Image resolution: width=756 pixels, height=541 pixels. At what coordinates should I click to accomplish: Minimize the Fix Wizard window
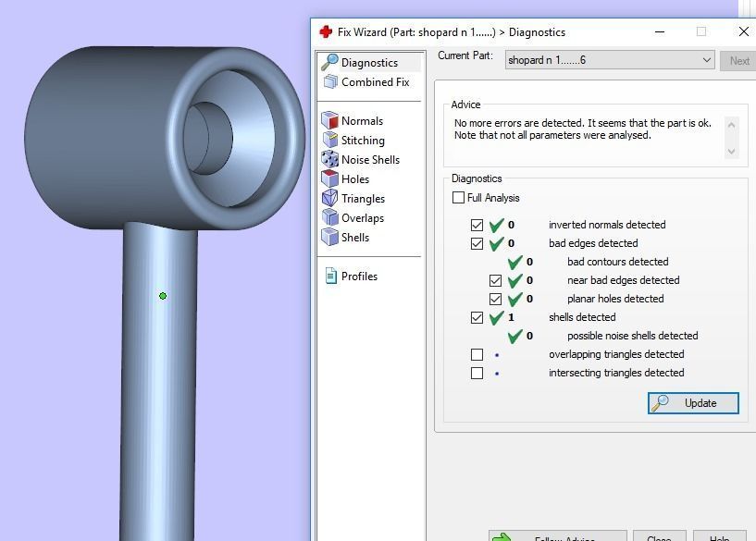[x=660, y=31]
